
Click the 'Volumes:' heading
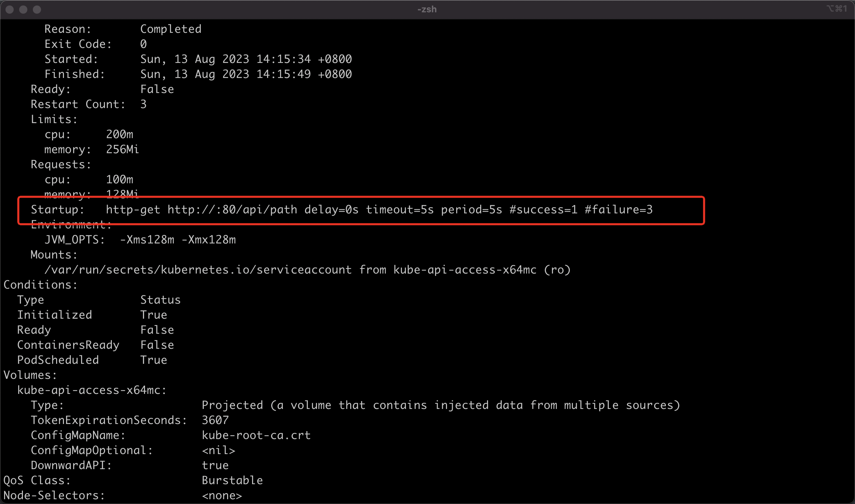click(x=30, y=375)
